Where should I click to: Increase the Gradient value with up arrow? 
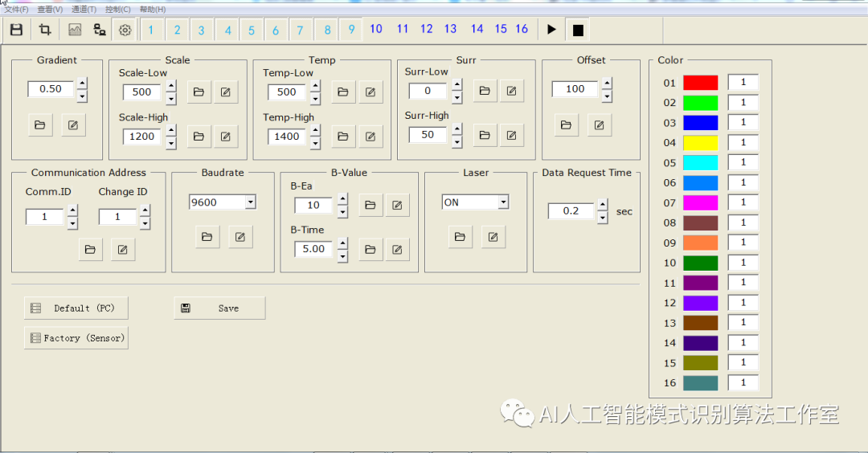(x=82, y=84)
